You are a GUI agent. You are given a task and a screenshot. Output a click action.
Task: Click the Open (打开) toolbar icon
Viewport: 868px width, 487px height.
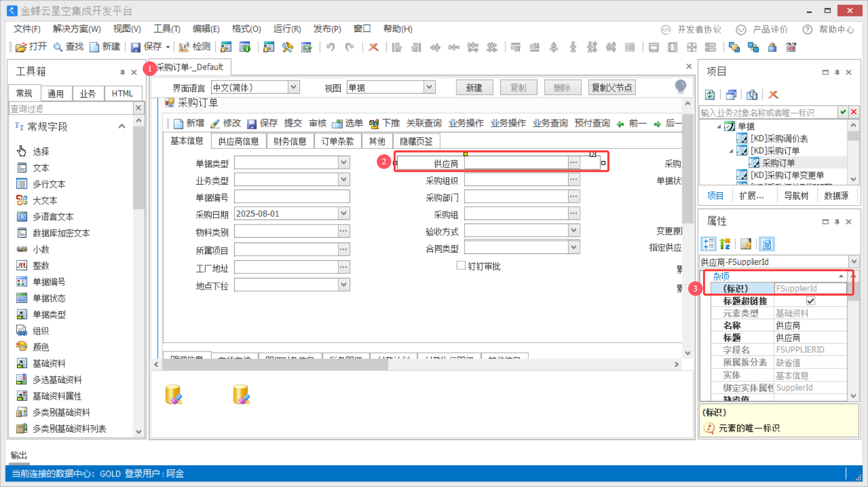21,47
